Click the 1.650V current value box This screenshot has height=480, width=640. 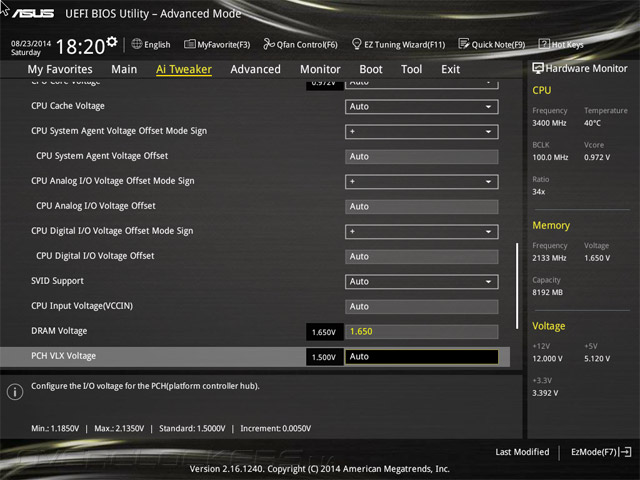click(x=324, y=332)
